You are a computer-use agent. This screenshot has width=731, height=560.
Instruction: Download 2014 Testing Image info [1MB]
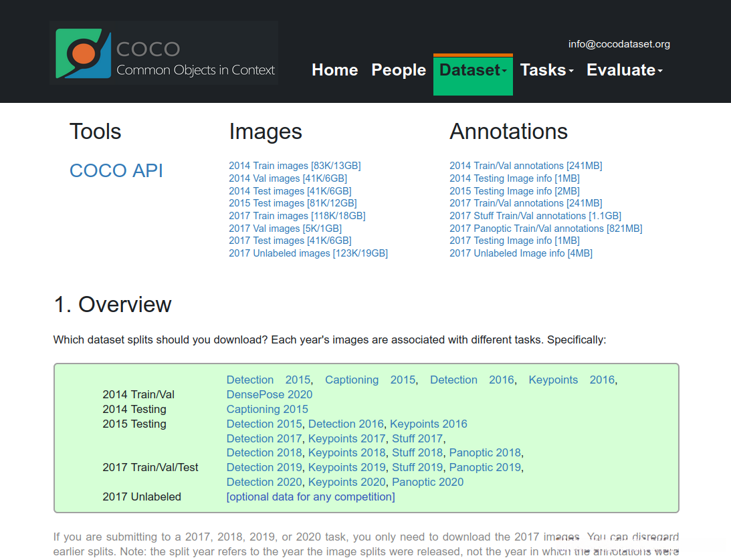515,178
